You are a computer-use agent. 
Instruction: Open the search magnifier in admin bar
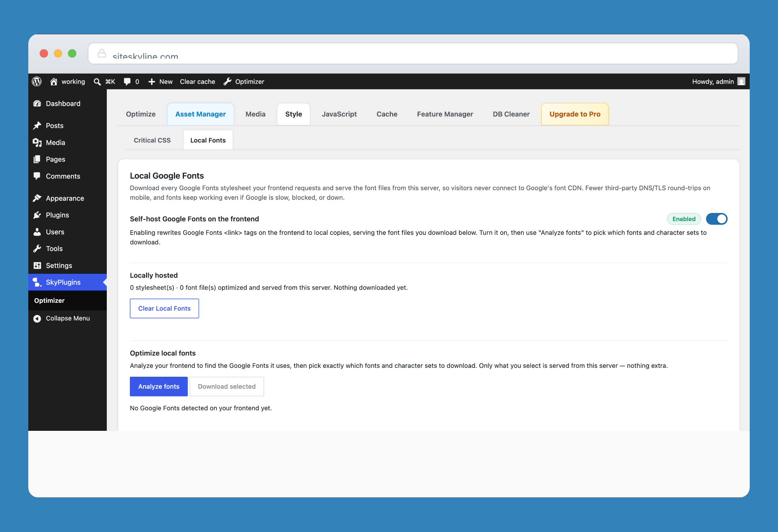[97, 82]
